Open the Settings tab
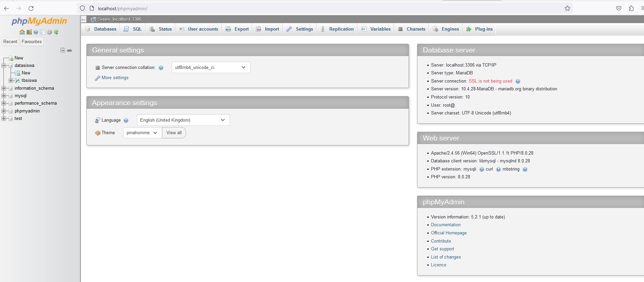Viewport: 644px width, 282px height. 300,29
